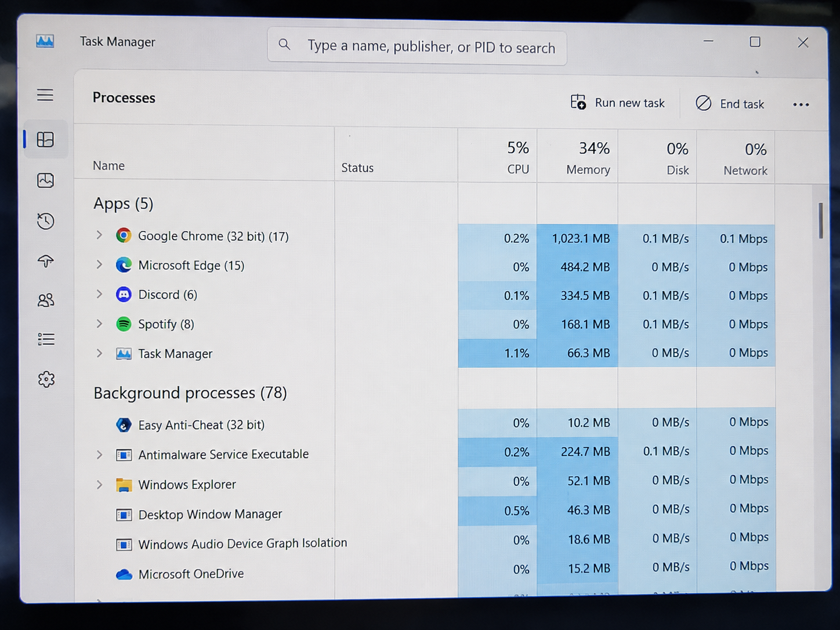Click in the process search field
Viewport: 840px width, 630px height.
[x=417, y=46]
